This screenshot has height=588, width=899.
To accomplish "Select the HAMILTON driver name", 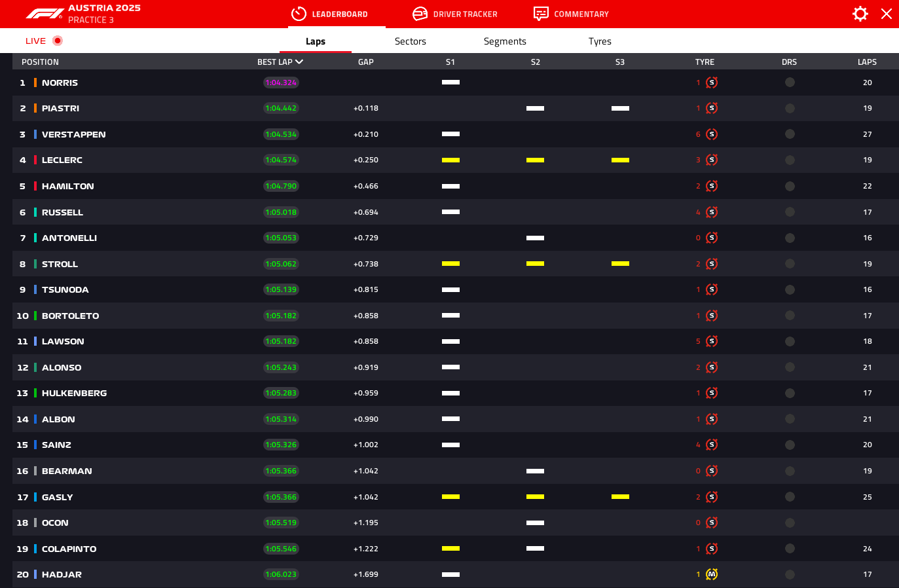I will point(68,186).
